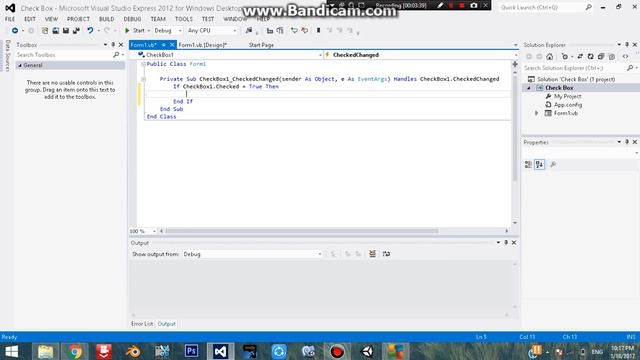The height and width of the screenshot is (360, 640).
Task: Click the View Code icon in Solution Explorer
Action: coord(625,57)
